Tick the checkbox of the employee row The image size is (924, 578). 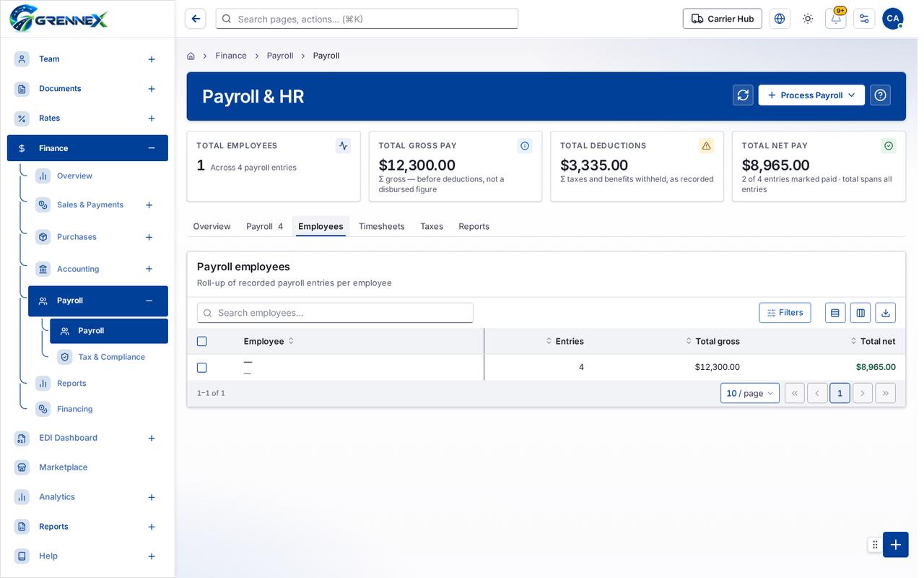202,368
